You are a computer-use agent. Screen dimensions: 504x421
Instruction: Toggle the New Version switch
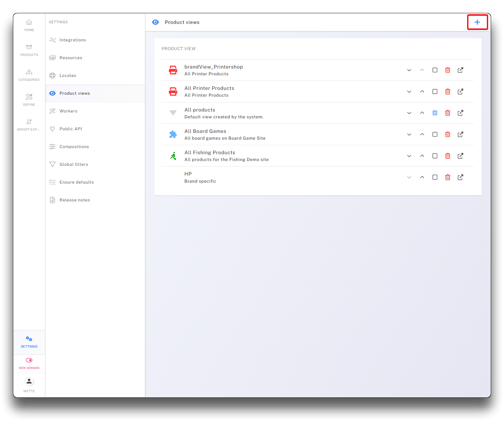[29, 360]
